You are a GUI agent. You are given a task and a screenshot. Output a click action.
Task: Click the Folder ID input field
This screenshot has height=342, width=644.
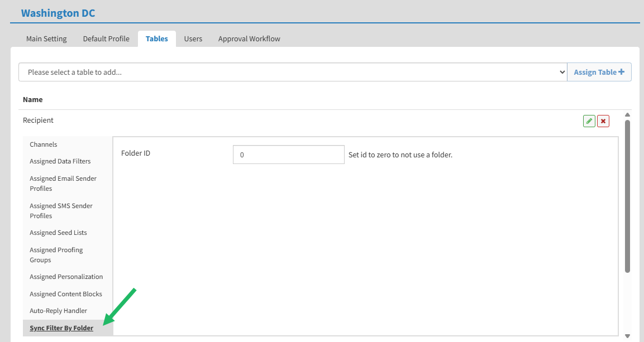tap(288, 155)
